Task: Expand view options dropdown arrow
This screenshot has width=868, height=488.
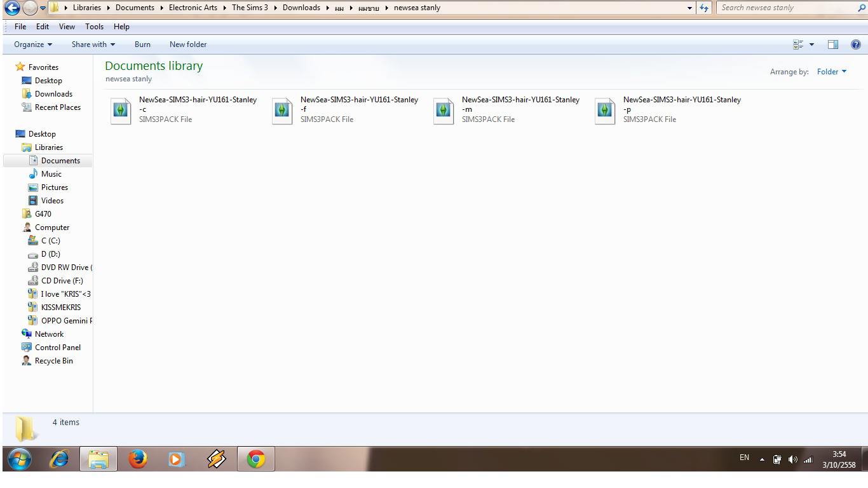Action: 811,44
